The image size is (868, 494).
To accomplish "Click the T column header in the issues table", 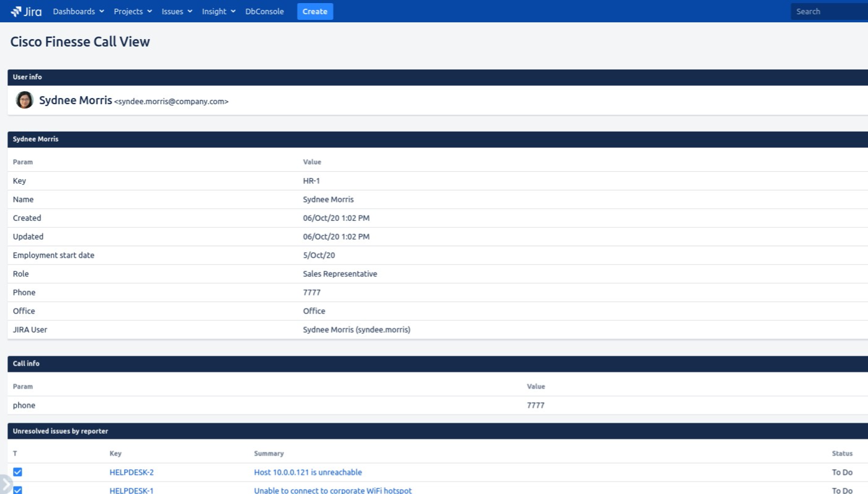I will coord(15,454).
